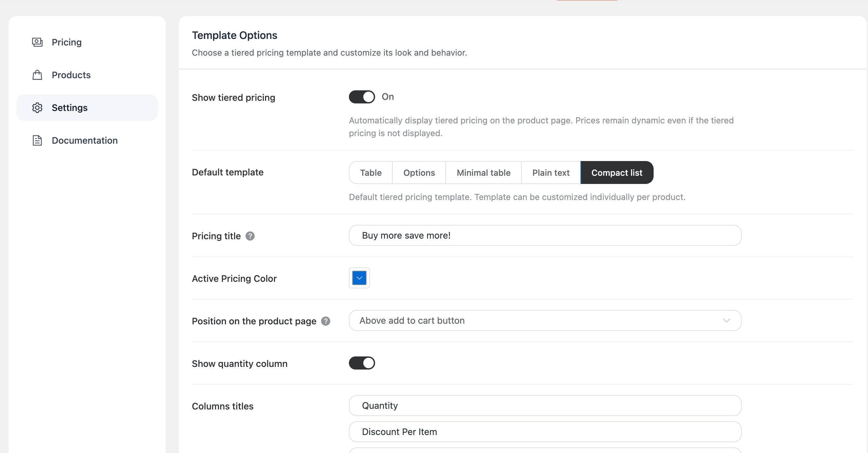Open Products section via its bag icon
Screen dimensions: 868x453
point(37,75)
